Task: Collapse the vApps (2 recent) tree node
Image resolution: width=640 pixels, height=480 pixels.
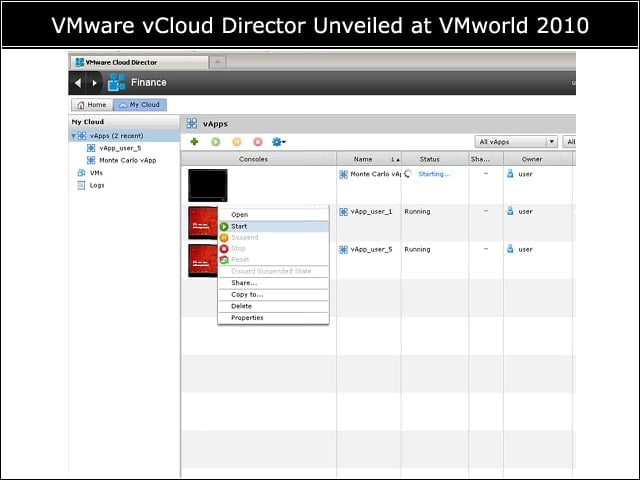Action: (x=73, y=136)
